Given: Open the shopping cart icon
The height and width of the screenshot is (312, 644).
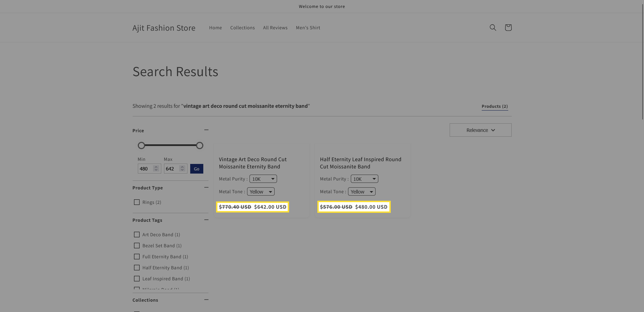Looking at the screenshot, I should coord(508,28).
